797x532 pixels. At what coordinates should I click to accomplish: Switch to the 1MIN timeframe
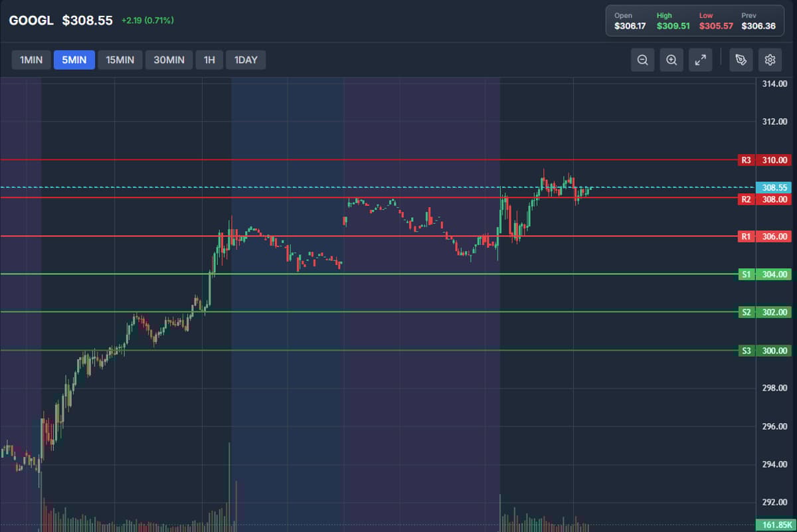click(x=31, y=60)
